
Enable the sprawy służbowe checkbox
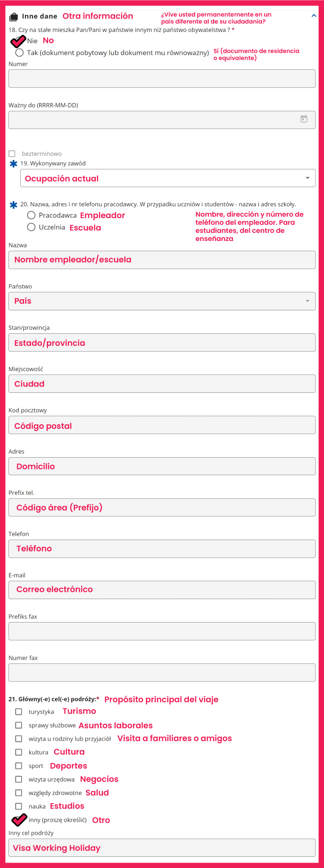[18, 725]
